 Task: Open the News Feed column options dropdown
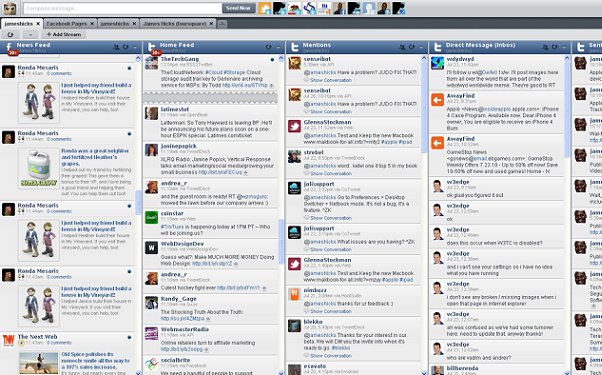click(135, 48)
